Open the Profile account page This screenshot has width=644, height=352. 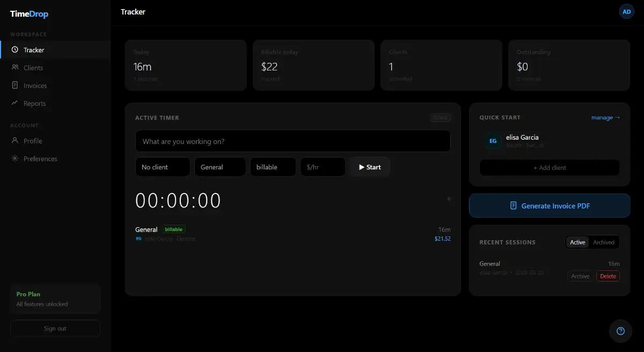point(55,141)
